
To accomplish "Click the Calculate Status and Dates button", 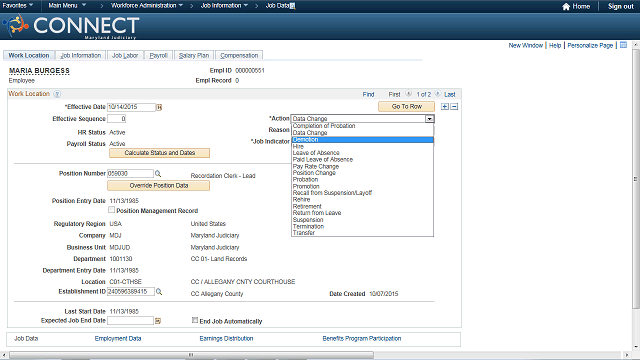I will click(159, 153).
